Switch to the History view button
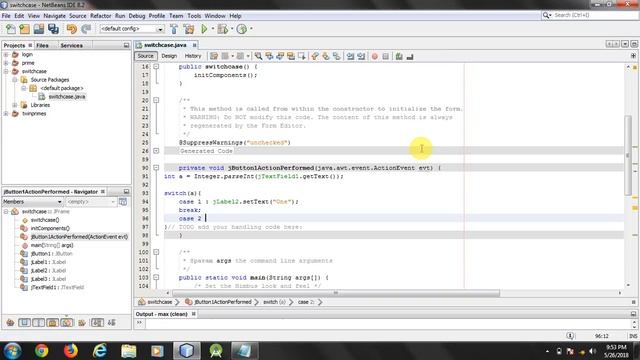Image resolution: width=640 pixels, height=360 pixels. click(193, 56)
